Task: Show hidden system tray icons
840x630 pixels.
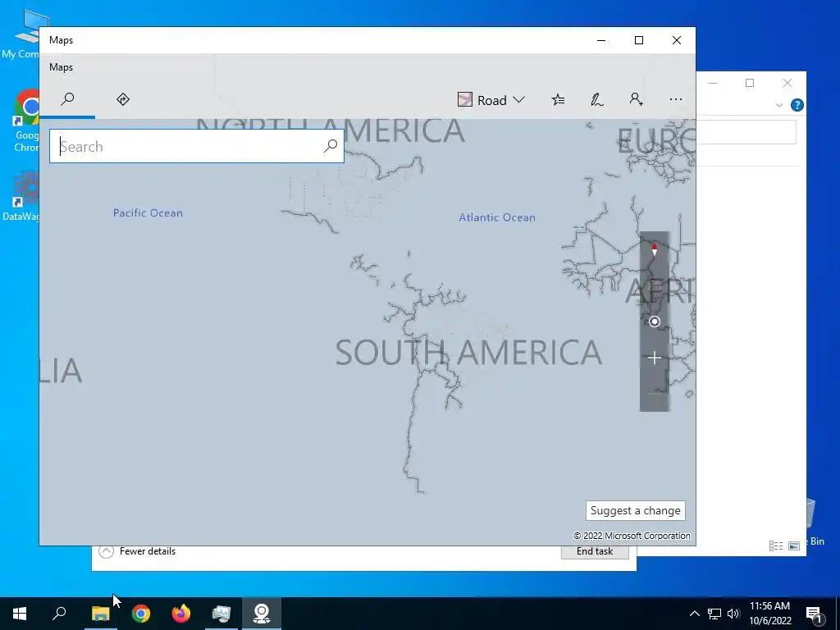Action: [x=694, y=614]
